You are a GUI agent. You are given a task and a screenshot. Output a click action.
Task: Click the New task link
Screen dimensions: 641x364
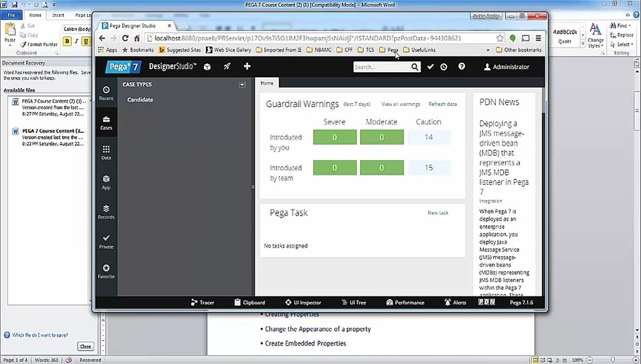pyautogui.click(x=438, y=213)
